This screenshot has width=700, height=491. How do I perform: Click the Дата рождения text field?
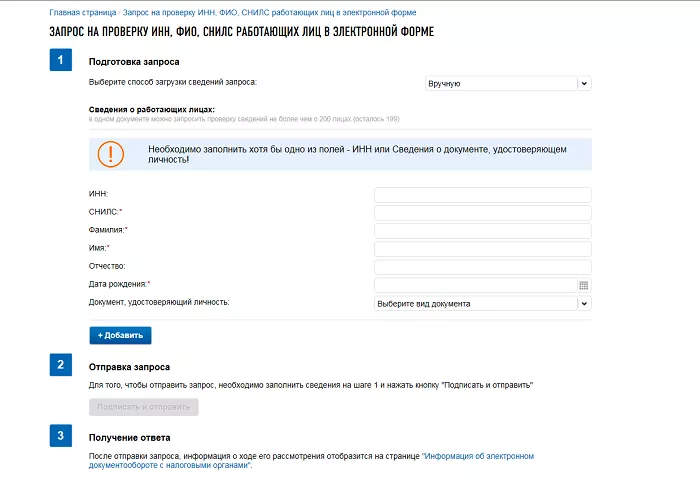[x=474, y=285]
